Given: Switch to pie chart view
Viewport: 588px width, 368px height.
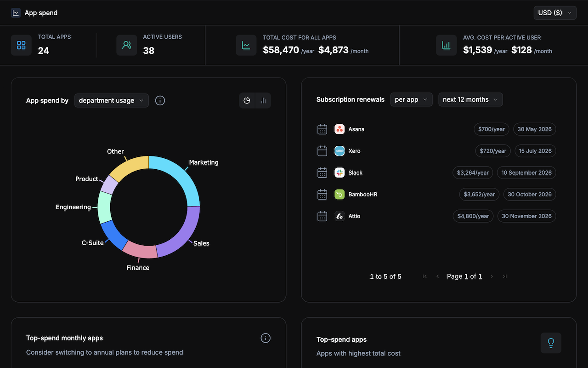Looking at the screenshot, I should [x=247, y=101].
